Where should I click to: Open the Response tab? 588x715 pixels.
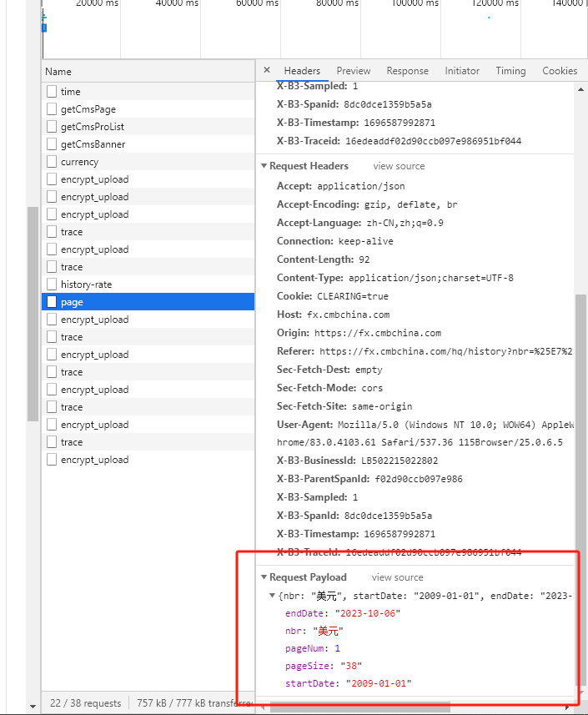coord(408,71)
